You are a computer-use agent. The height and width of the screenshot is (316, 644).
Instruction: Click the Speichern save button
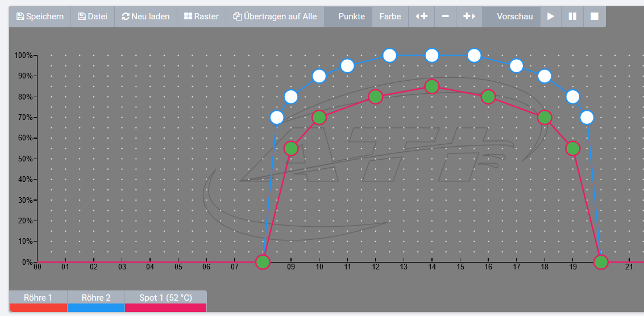tap(40, 16)
